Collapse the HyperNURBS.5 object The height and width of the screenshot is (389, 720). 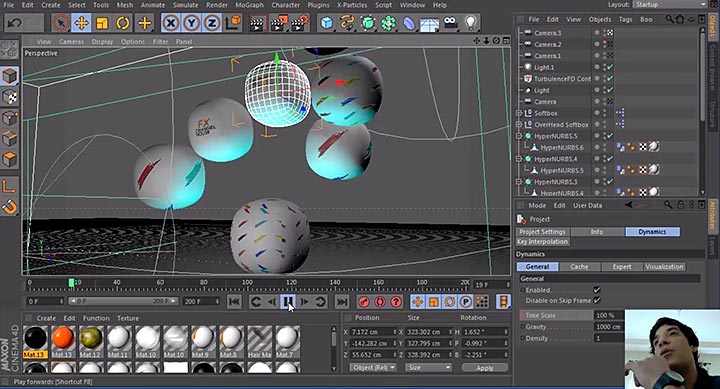pyautogui.click(x=519, y=136)
